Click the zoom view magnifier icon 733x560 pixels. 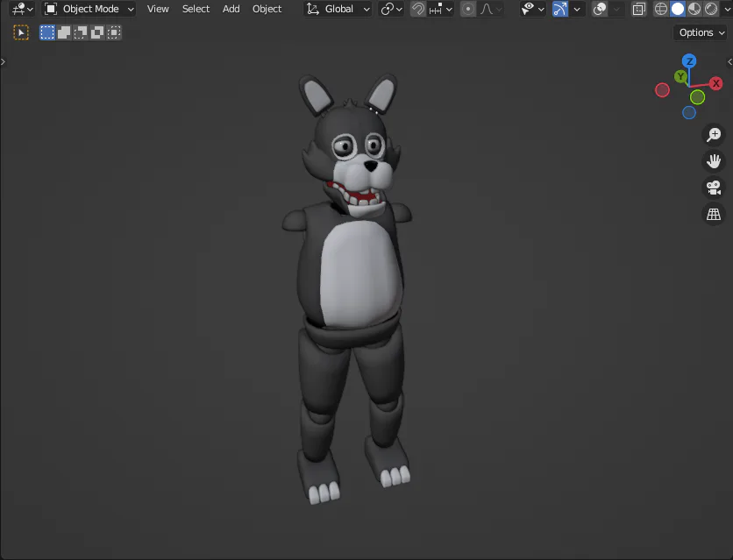tap(714, 134)
